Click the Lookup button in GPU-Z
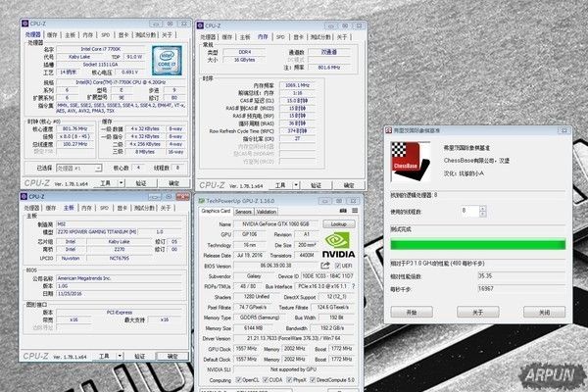Viewport: 588px width, 392px height. click(x=339, y=224)
